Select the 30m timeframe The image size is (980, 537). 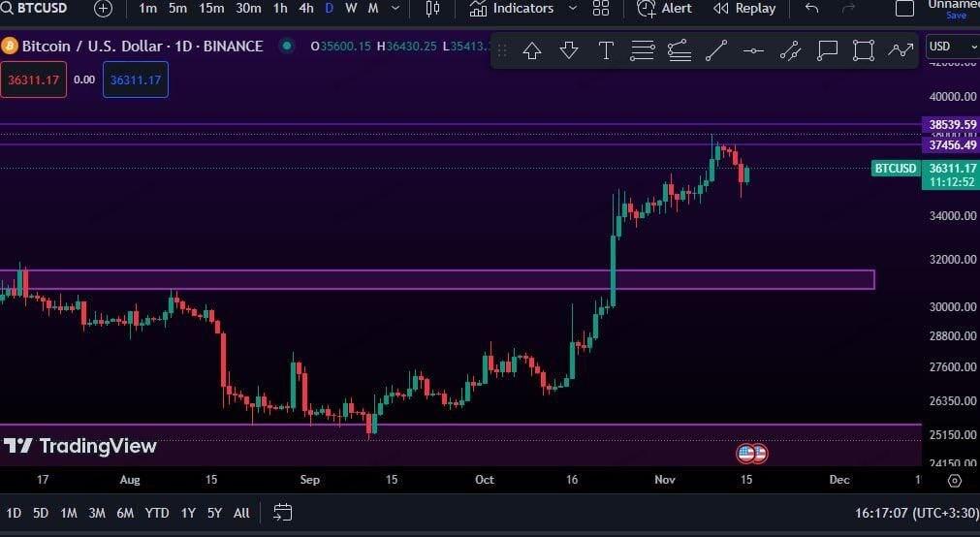[248, 8]
